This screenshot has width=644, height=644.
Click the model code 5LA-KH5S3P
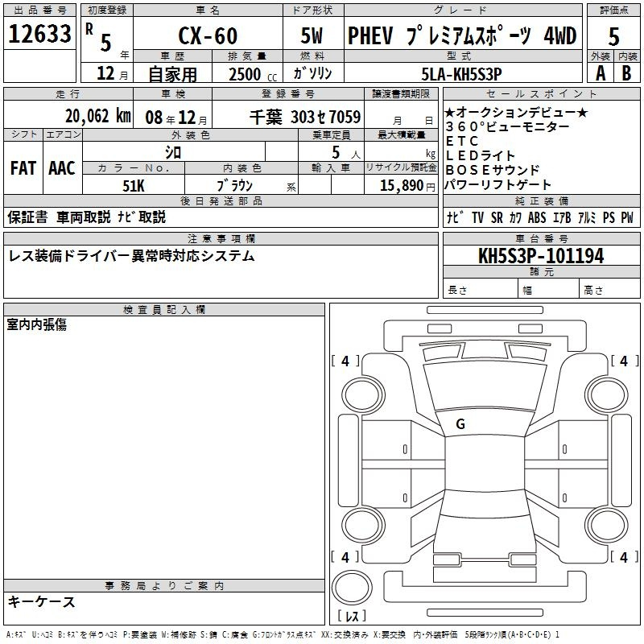[x=461, y=73]
